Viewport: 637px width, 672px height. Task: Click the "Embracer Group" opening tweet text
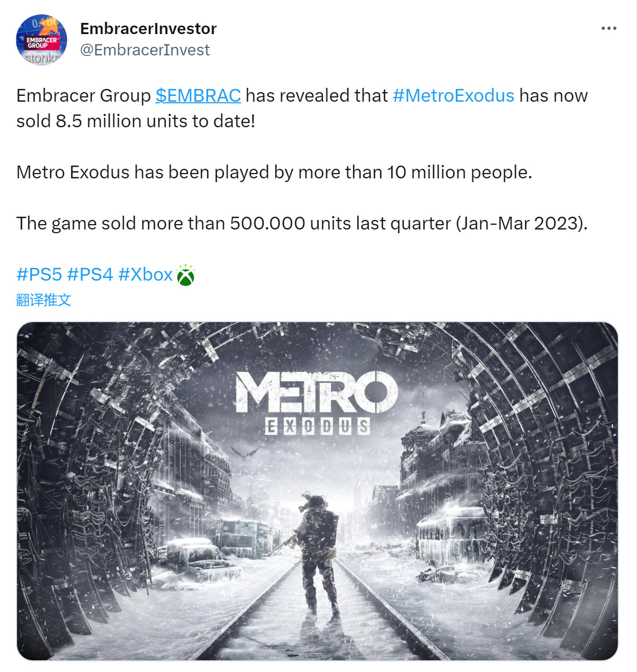pyautogui.click(x=84, y=96)
